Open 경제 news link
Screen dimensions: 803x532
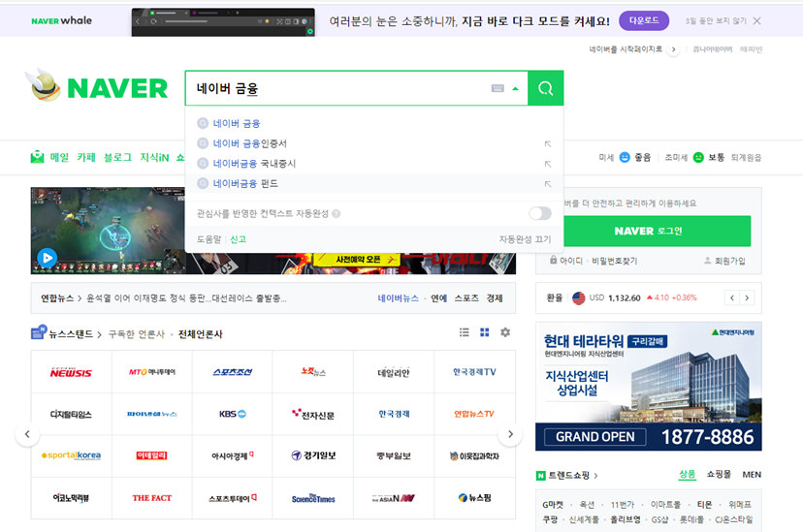495,298
